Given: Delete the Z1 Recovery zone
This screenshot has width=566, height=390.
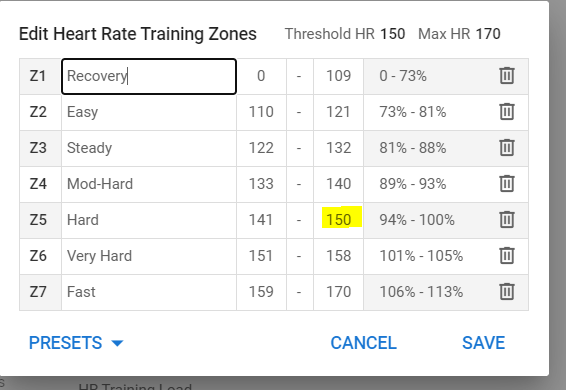Looking at the screenshot, I should point(507,76).
